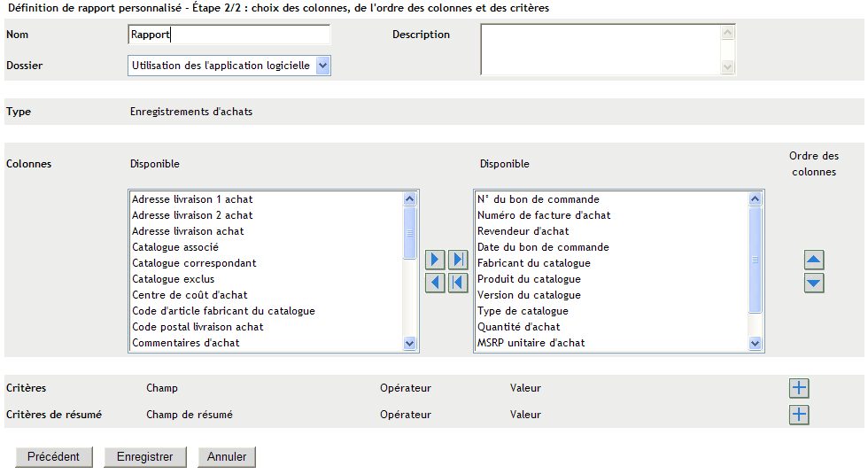Select 'Adresse livraison 2 achat'

pos(267,215)
